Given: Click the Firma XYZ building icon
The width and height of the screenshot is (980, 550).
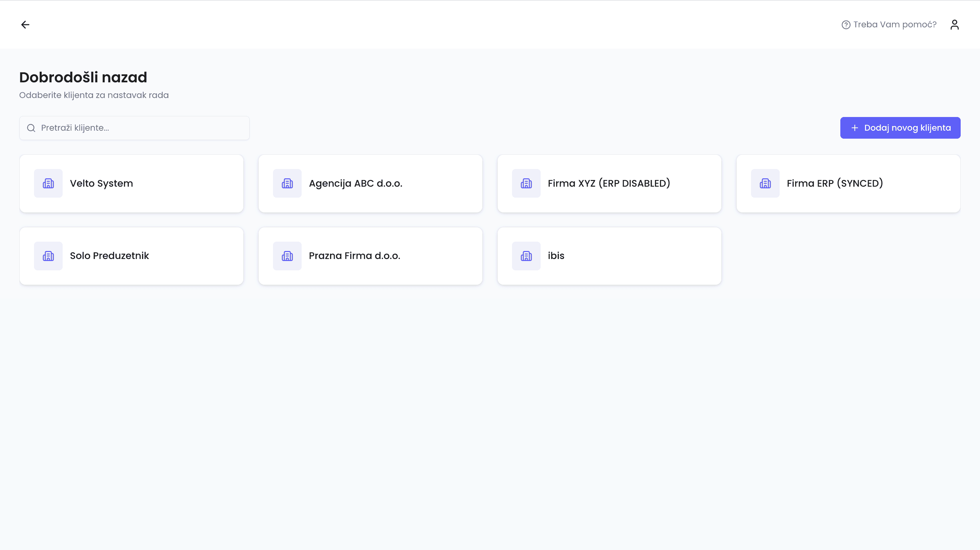Looking at the screenshot, I should click(x=526, y=183).
